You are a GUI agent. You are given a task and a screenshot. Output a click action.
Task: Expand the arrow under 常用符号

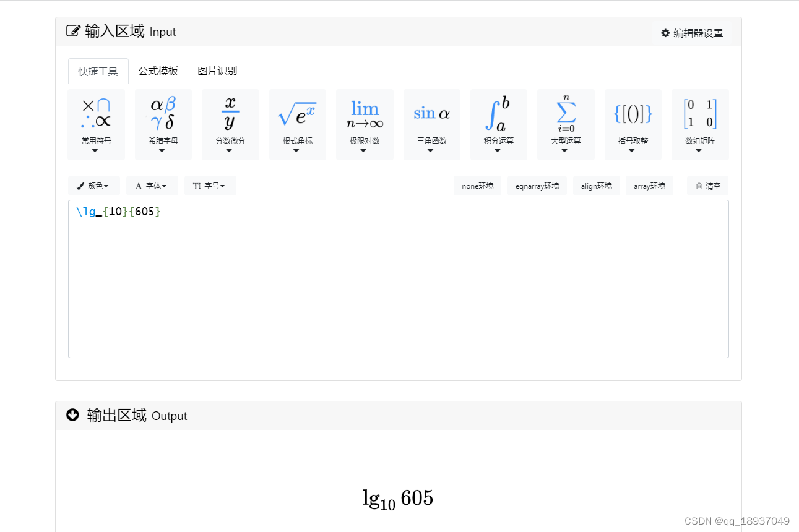coord(95,150)
